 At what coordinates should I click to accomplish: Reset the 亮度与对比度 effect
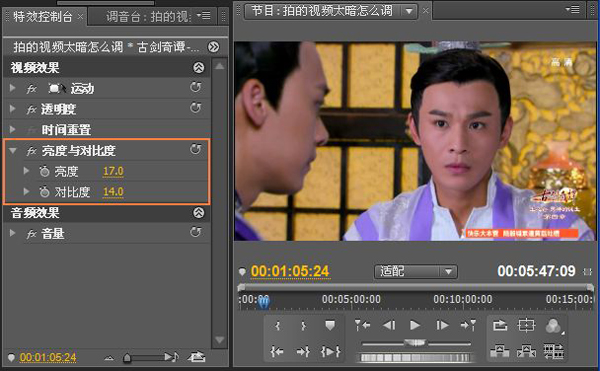pos(196,150)
